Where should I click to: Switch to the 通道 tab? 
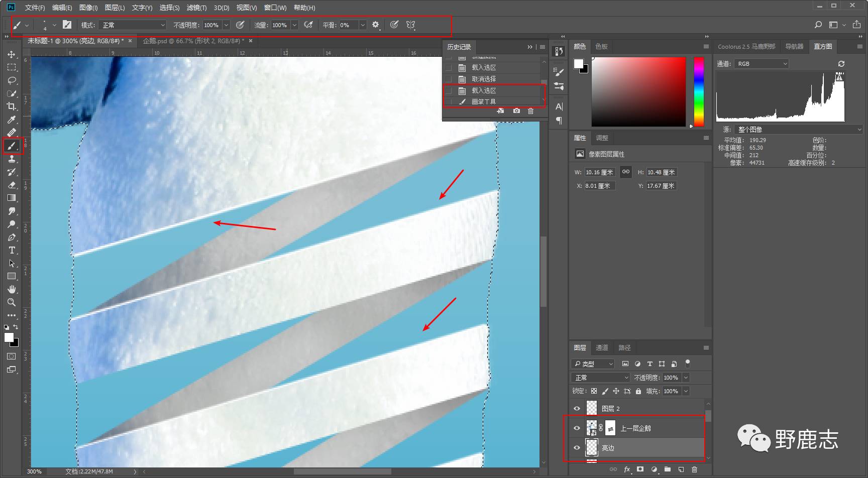602,347
